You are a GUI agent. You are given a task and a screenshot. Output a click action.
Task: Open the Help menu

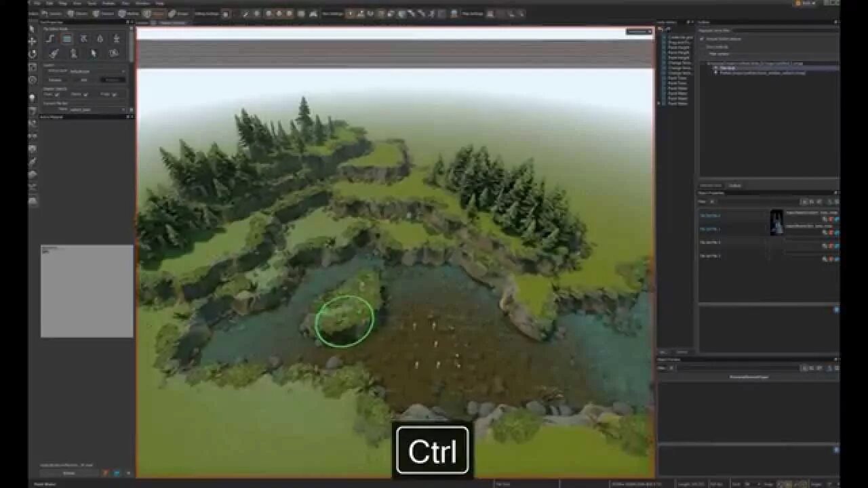coord(159,3)
